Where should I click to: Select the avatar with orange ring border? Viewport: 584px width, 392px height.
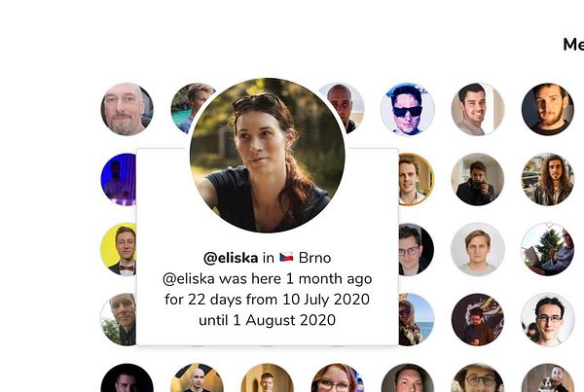[416, 179]
